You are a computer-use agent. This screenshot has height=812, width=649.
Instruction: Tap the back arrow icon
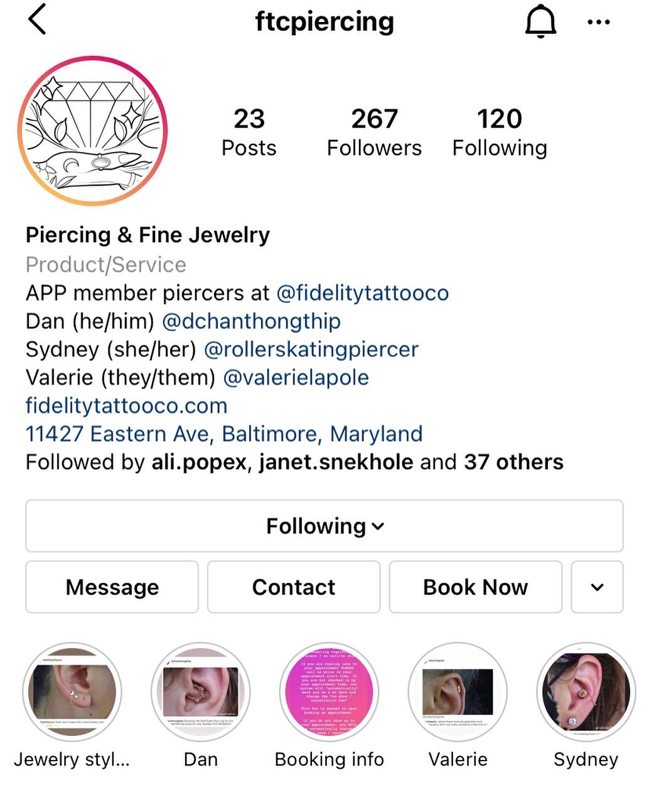point(38,19)
